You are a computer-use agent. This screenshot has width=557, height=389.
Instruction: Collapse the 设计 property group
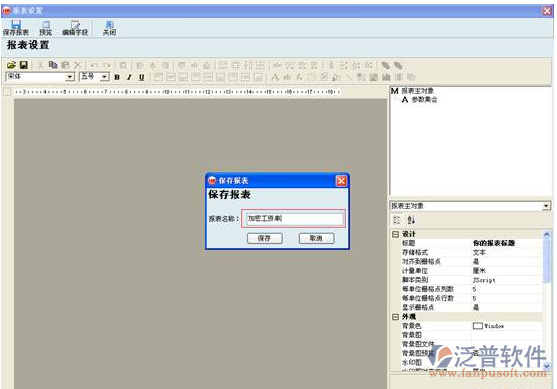395,234
